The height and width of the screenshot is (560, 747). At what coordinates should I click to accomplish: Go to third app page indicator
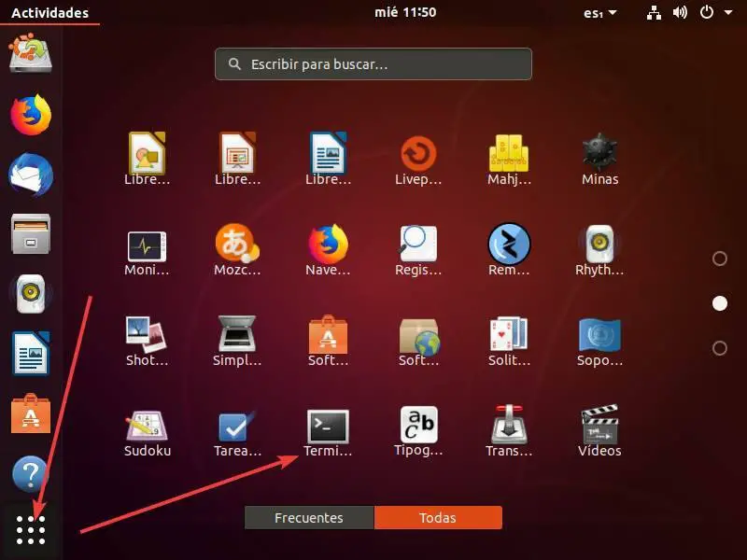tap(719, 348)
